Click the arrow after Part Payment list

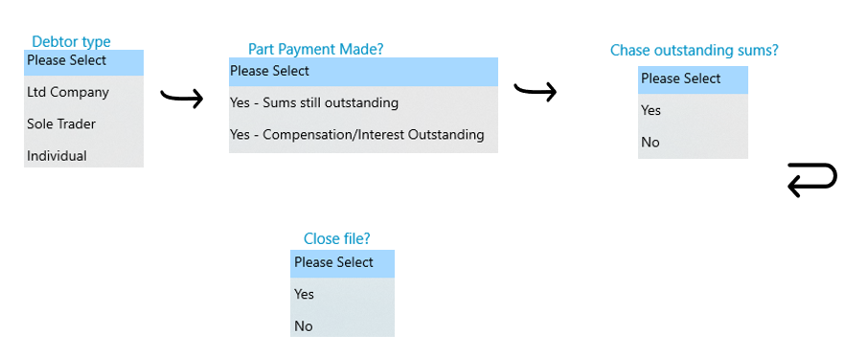[x=535, y=92]
